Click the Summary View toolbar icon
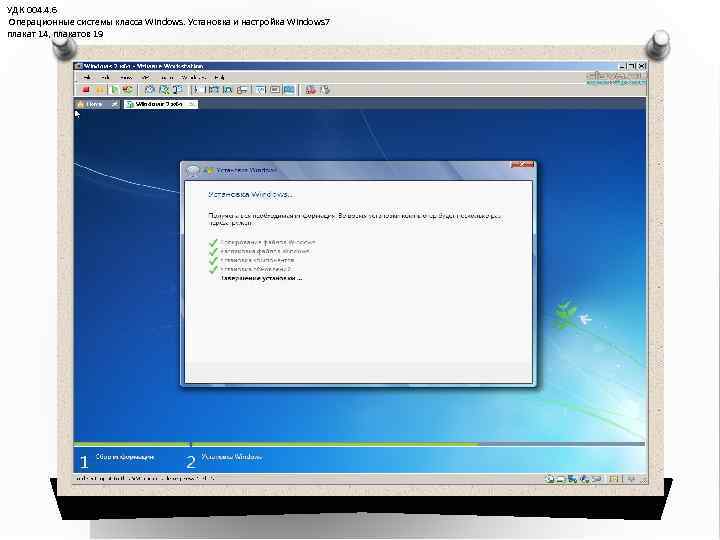The image size is (720, 540). pos(261,90)
